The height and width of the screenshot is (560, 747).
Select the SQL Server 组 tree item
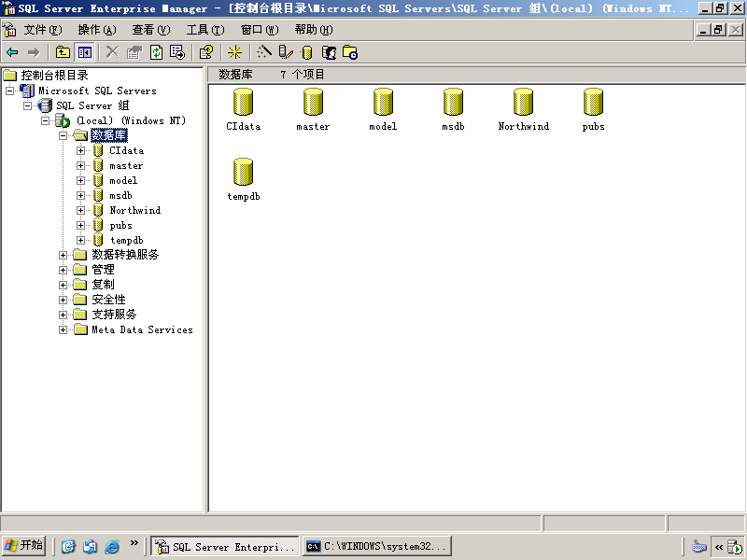92,105
